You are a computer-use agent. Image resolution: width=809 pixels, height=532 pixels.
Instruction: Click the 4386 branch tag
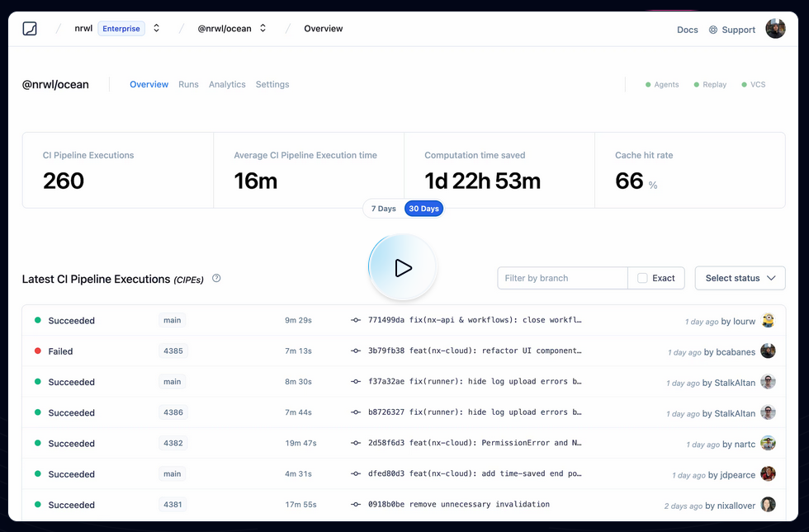(173, 412)
